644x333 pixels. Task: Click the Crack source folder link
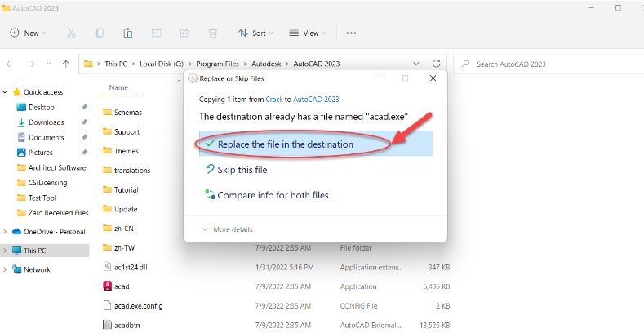click(x=274, y=100)
